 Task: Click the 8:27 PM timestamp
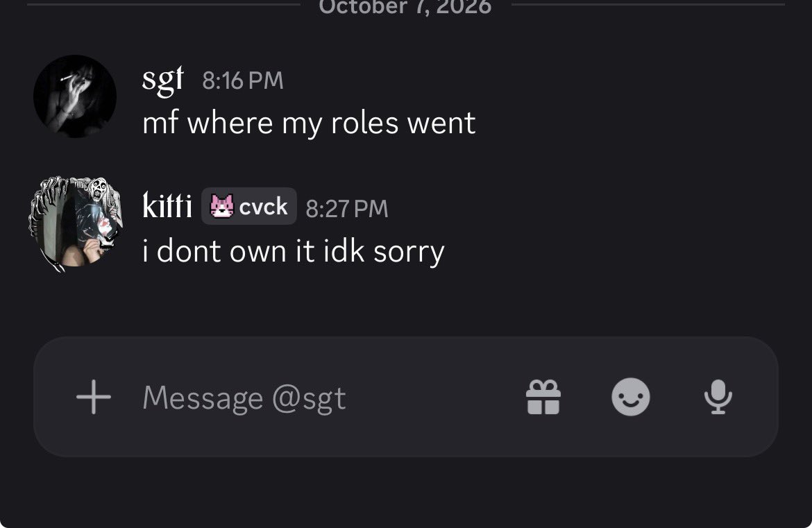point(347,209)
